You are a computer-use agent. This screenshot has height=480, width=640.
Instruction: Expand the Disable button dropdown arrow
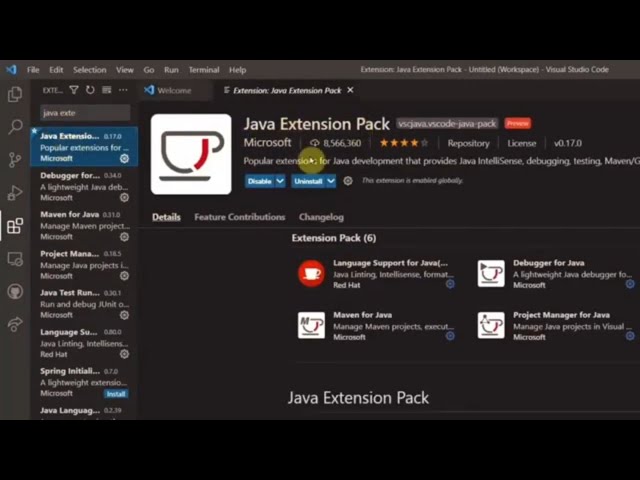280,181
